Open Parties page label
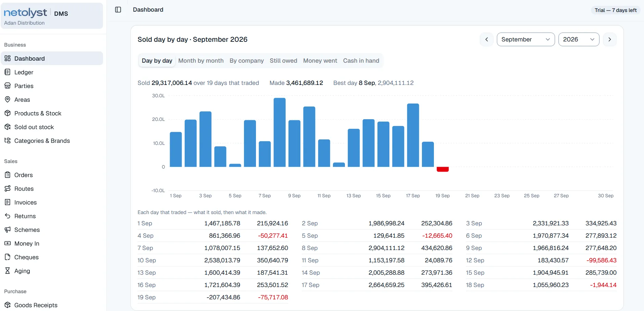This screenshot has height=311, width=644. pos(24,86)
